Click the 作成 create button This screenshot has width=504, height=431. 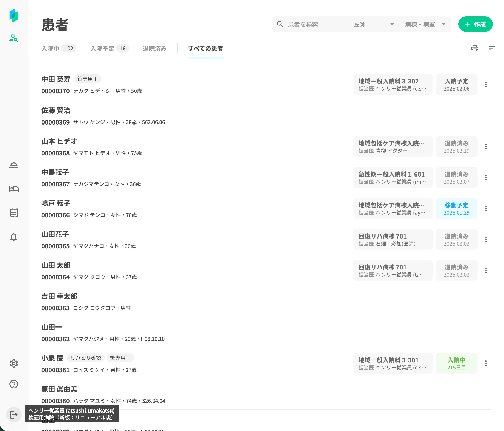coord(475,24)
